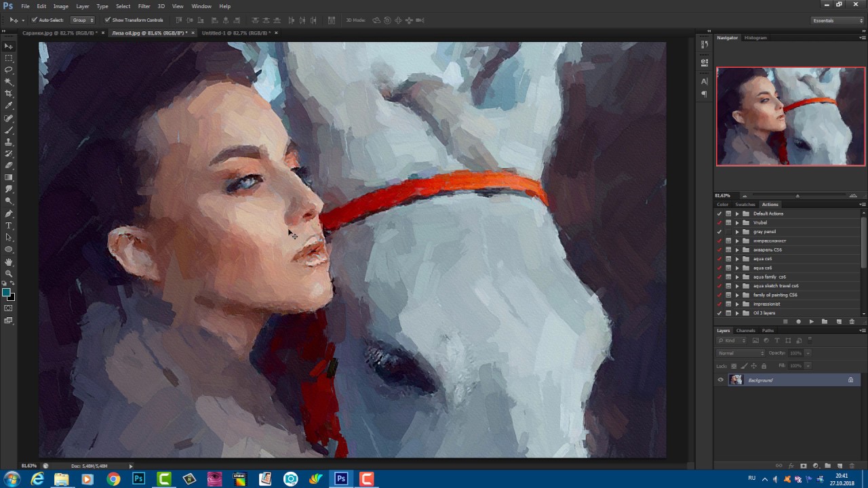Open the Layer menu
The width and height of the screenshot is (868, 488).
[x=83, y=6]
